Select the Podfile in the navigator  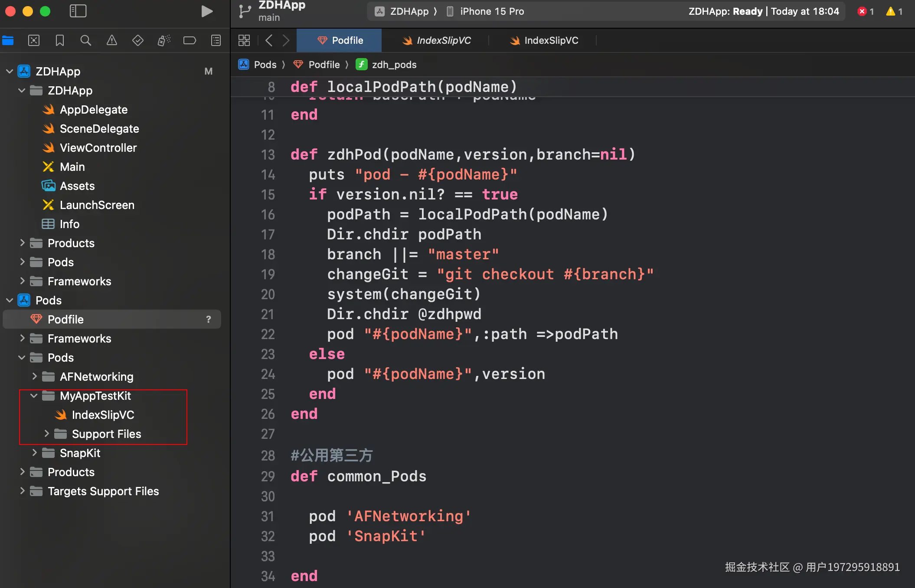112,319
